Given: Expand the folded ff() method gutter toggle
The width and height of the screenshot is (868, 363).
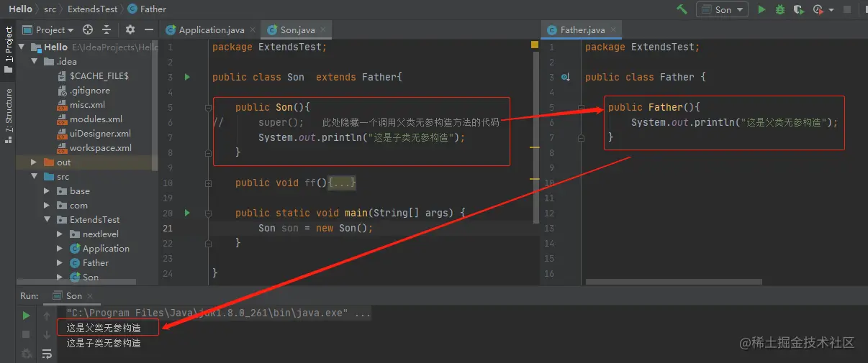Looking at the screenshot, I should pyautogui.click(x=208, y=183).
